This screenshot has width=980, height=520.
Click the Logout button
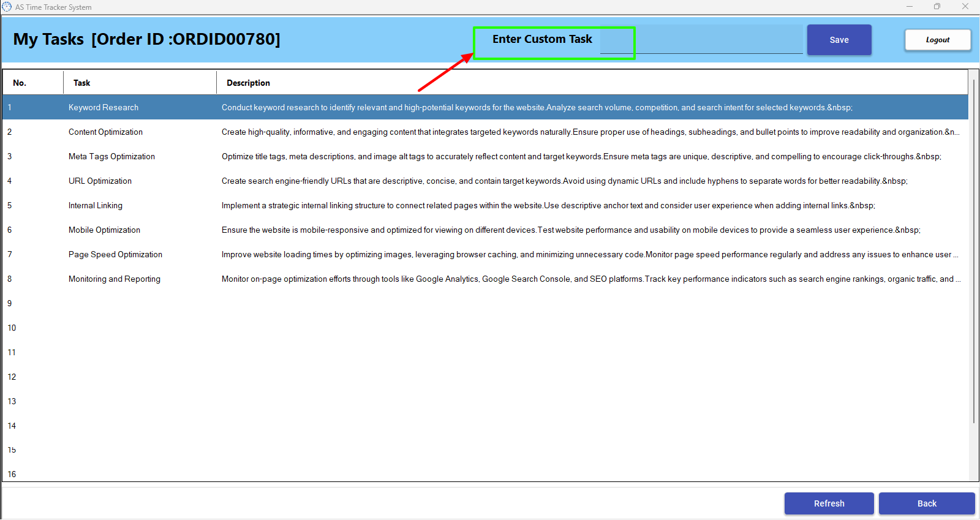click(x=938, y=40)
